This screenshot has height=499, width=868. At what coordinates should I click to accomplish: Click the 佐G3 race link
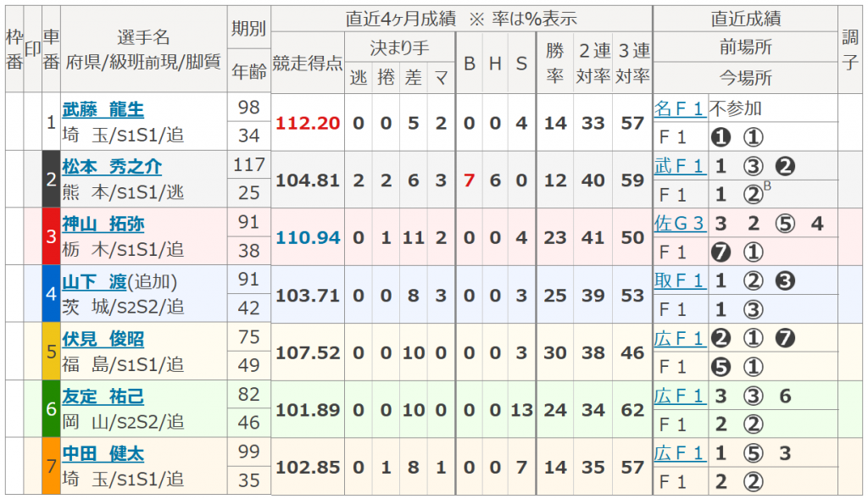click(x=679, y=224)
